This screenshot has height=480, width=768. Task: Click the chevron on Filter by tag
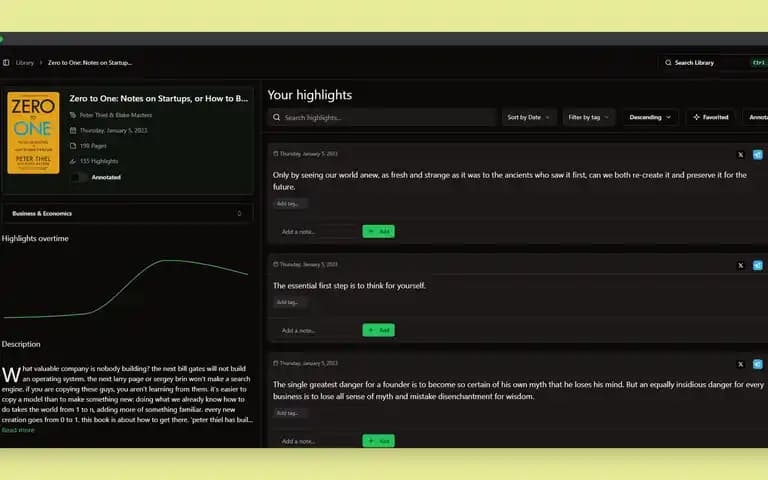tap(606, 118)
